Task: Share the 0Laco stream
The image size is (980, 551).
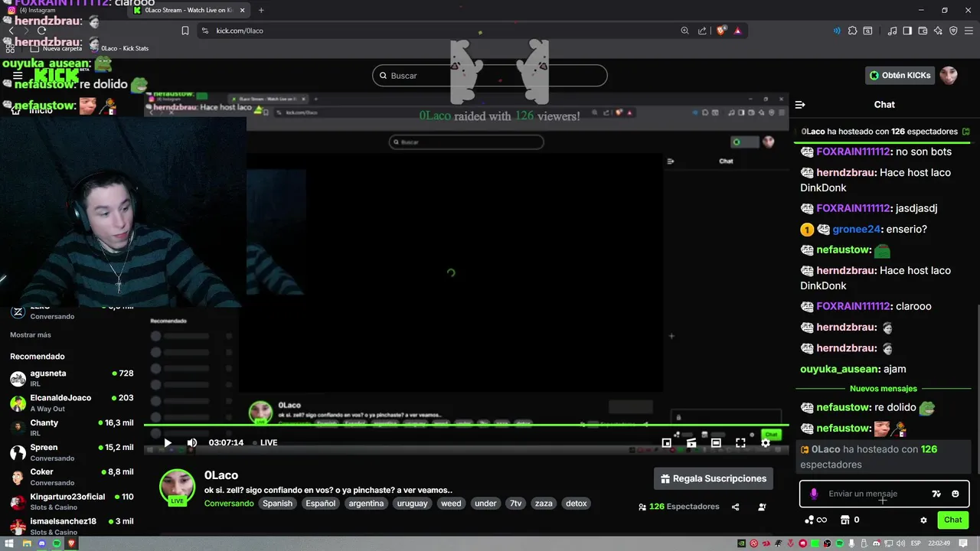Action: tap(735, 507)
